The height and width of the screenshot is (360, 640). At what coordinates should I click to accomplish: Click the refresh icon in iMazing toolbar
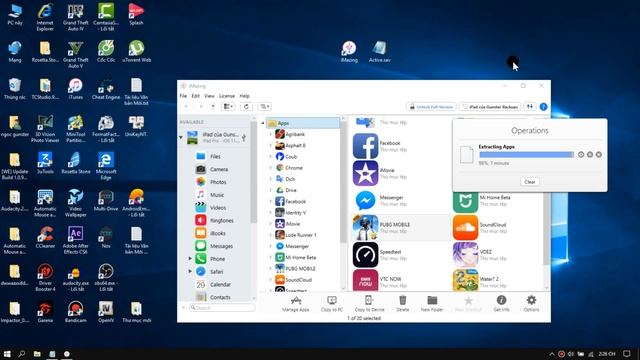(246, 107)
